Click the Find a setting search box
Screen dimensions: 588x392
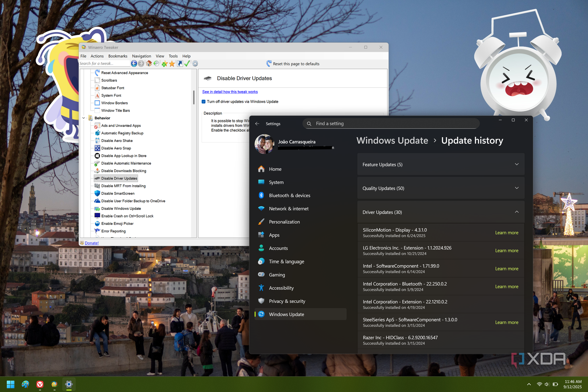pos(391,123)
